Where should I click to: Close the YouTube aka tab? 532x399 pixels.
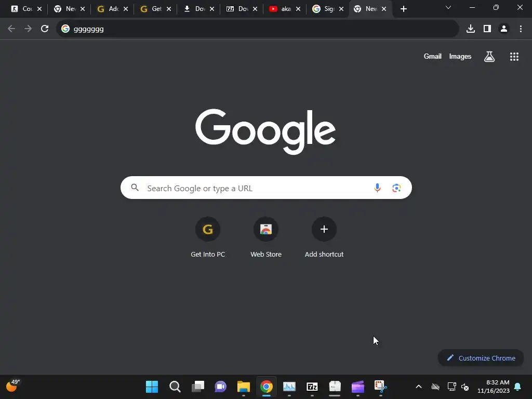point(298,9)
